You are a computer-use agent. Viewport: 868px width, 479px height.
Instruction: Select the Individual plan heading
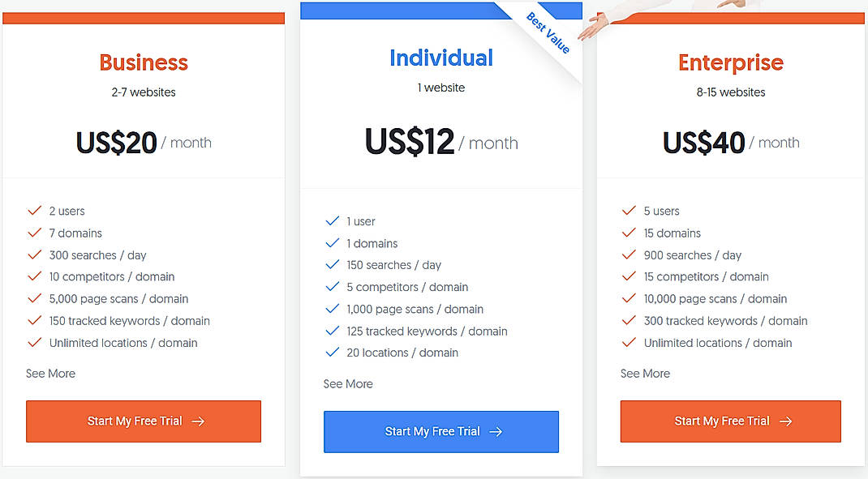click(x=440, y=58)
